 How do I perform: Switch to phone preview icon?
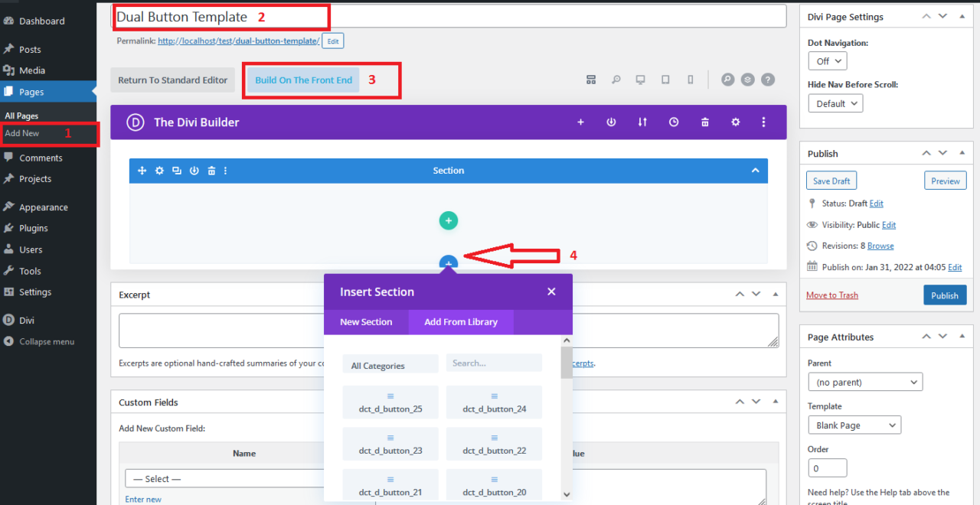click(691, 80)
